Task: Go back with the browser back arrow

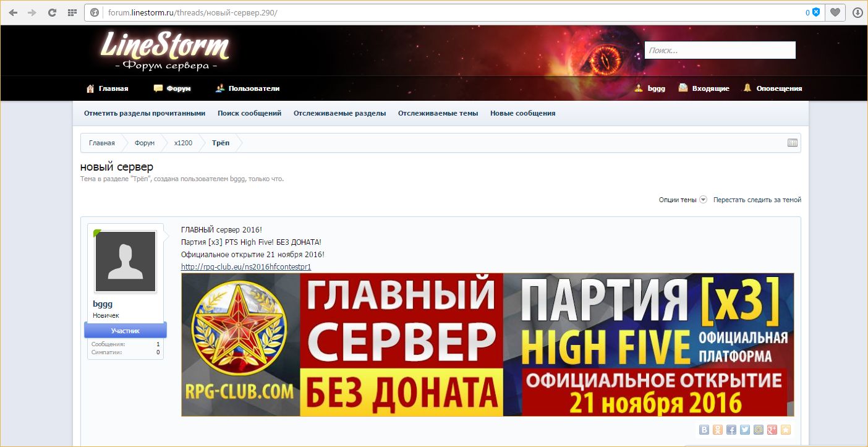Action: coord(13,12)
